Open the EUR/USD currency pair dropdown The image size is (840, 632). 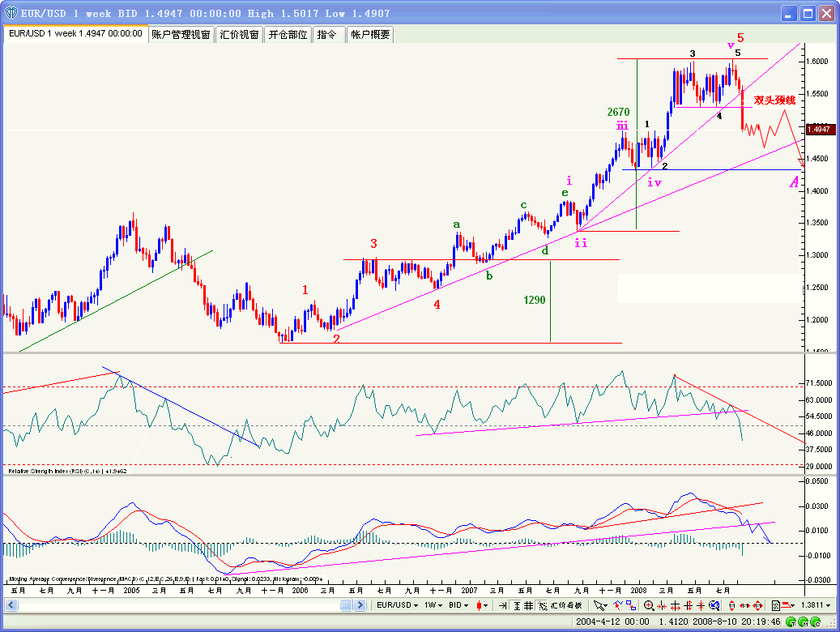(x=395, y=605)
